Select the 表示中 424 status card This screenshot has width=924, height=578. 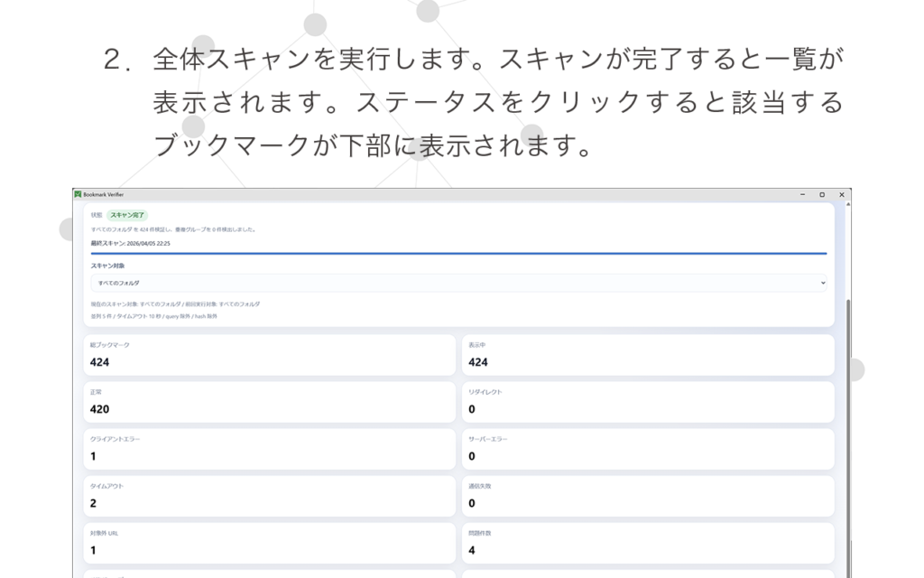pos(648,355)
